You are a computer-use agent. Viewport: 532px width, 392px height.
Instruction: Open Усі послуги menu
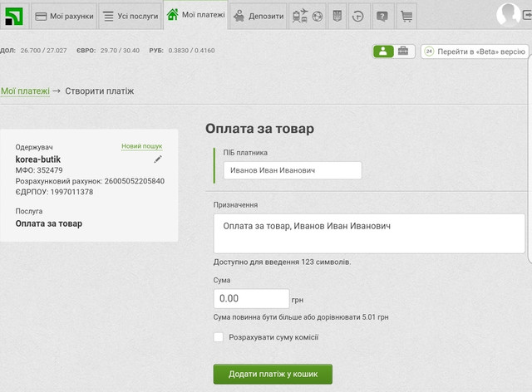pyautogui.click(x=131, y=17)
